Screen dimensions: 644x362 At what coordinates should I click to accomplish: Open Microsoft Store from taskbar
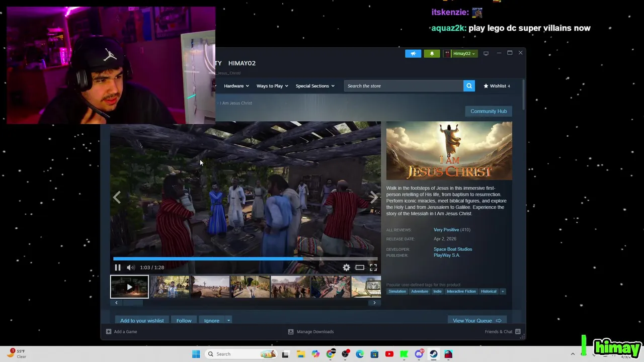click(x=374, y=354)
